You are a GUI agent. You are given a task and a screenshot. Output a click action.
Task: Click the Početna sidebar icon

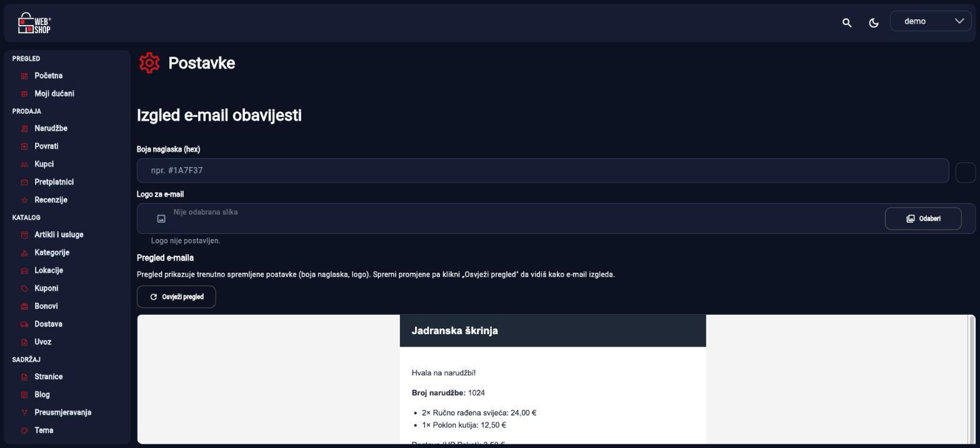[x=24, y=76]
